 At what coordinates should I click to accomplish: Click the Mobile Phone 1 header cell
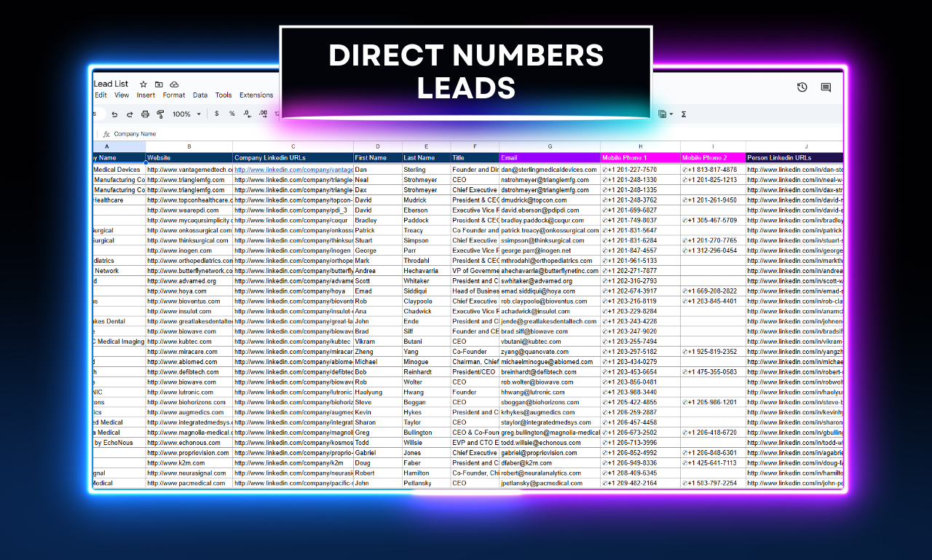[640, 157]
